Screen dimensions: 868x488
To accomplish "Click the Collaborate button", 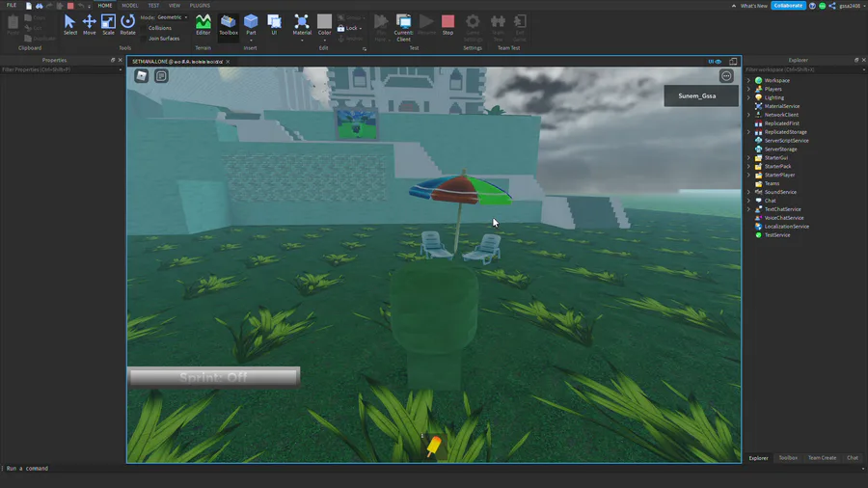I will 788,6.
